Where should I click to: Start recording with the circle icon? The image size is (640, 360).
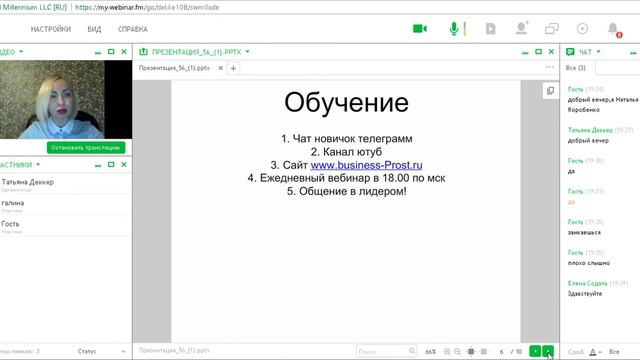tap(582, 29)
